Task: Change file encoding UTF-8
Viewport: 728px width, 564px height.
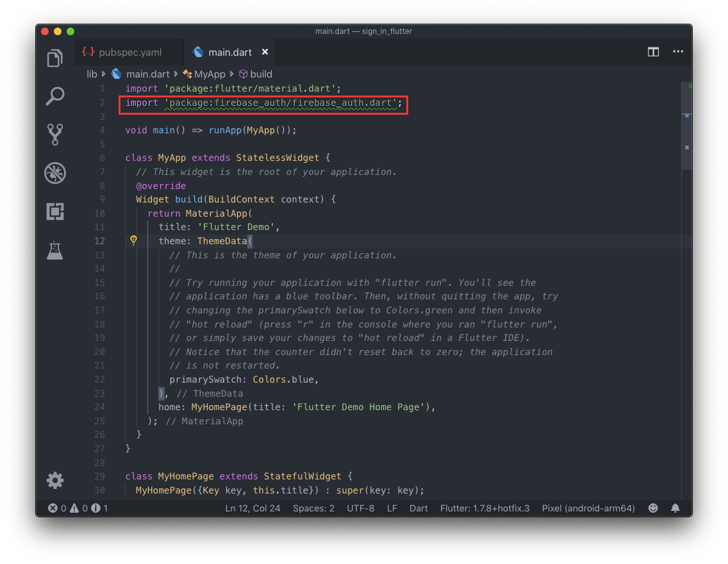Action: click(360, 508)
